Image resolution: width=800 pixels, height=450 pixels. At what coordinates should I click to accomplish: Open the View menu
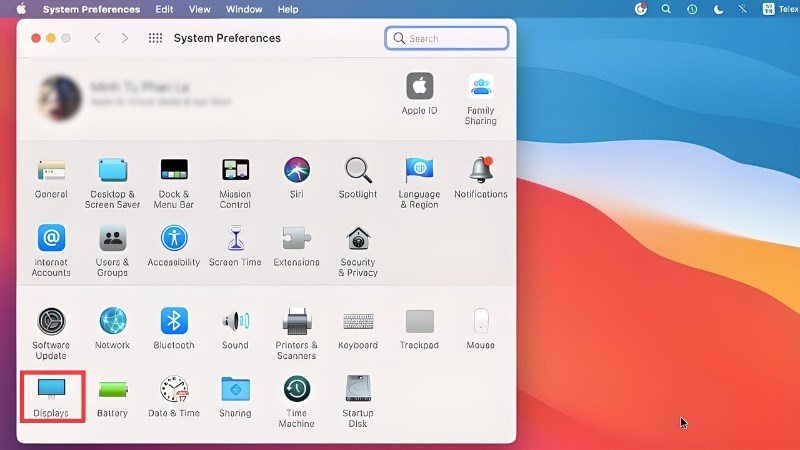200,9
